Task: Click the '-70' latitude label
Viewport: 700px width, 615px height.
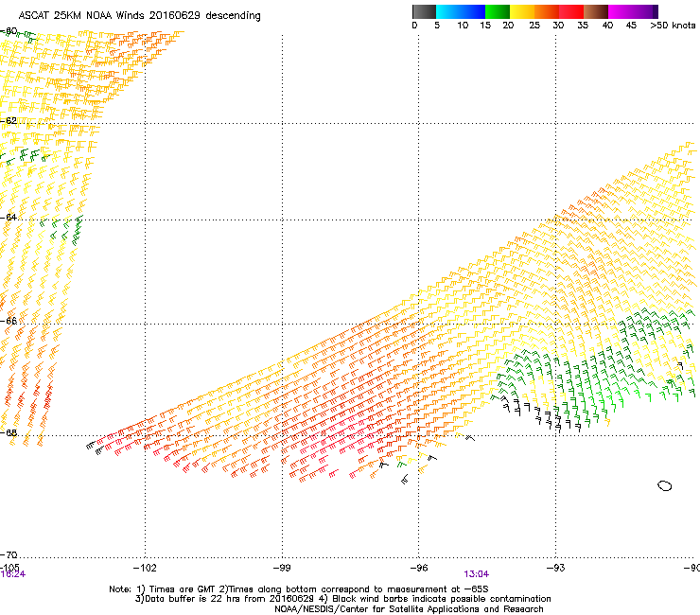Action: pos(9,555)
